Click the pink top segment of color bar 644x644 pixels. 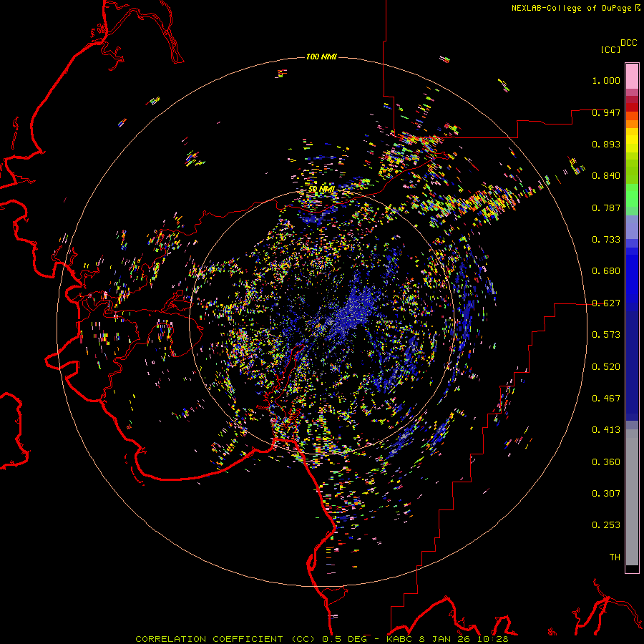(x=632, y=76)
